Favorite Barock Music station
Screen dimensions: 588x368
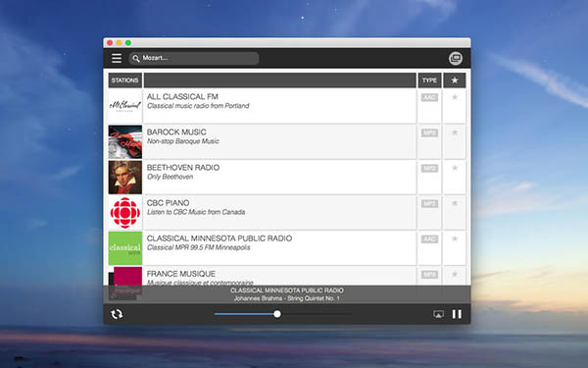coord(455,132)
